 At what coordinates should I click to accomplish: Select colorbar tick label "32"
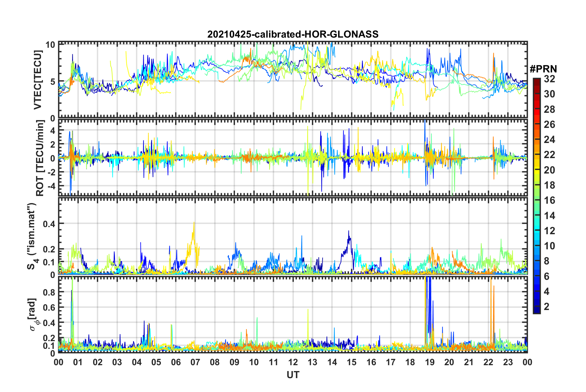pyautogui.click(x=549, y=79)
